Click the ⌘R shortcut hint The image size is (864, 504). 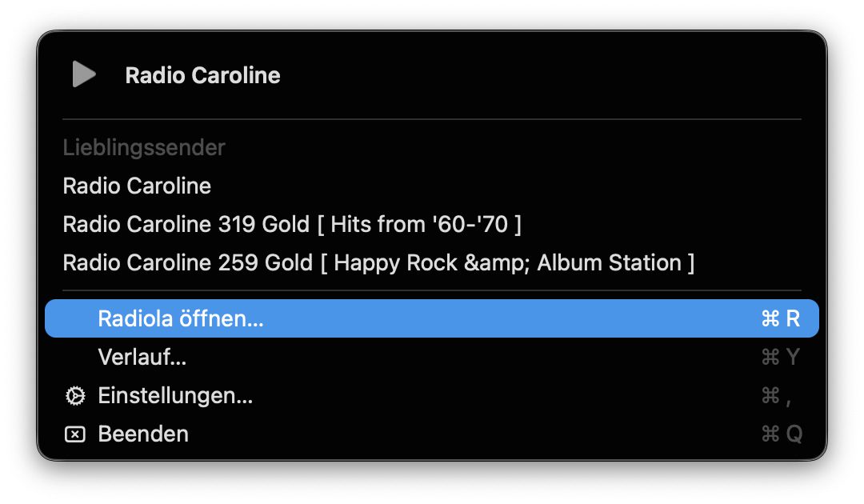click(x=780, y=319)
